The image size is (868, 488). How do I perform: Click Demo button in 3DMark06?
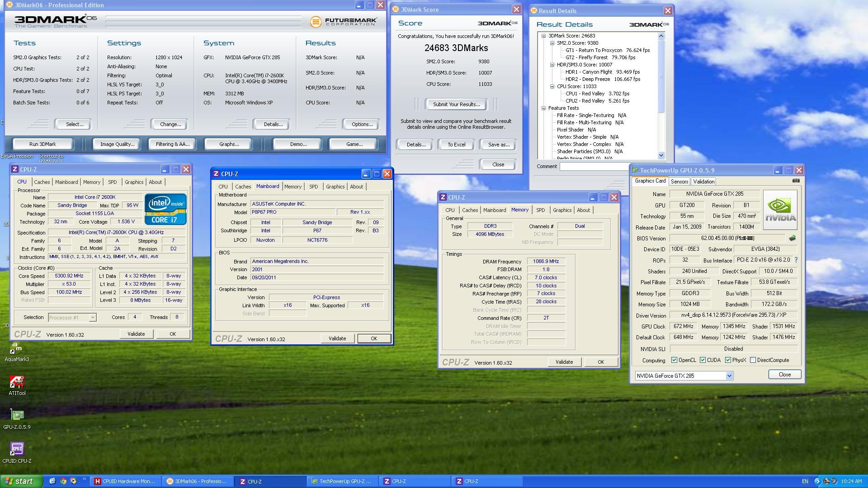(298, 144)
